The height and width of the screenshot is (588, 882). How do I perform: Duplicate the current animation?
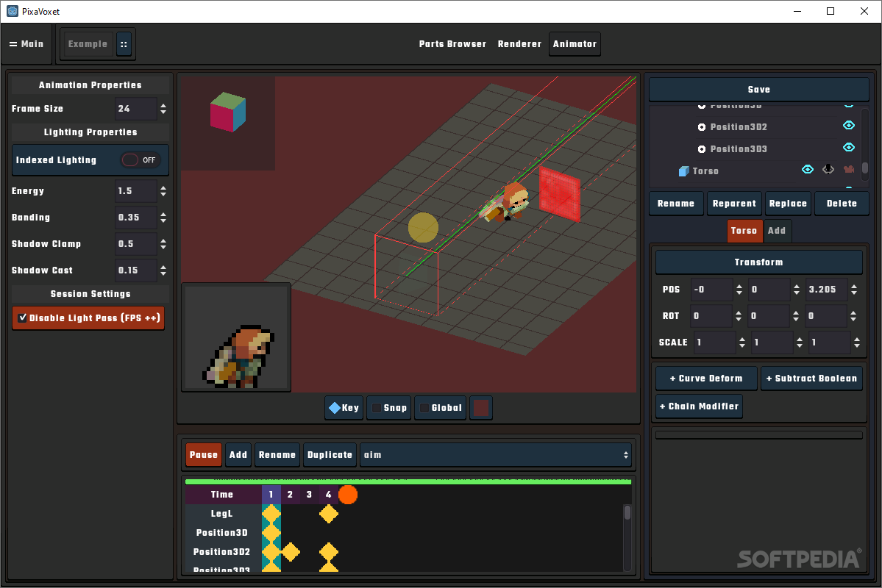tap(330, 455)
